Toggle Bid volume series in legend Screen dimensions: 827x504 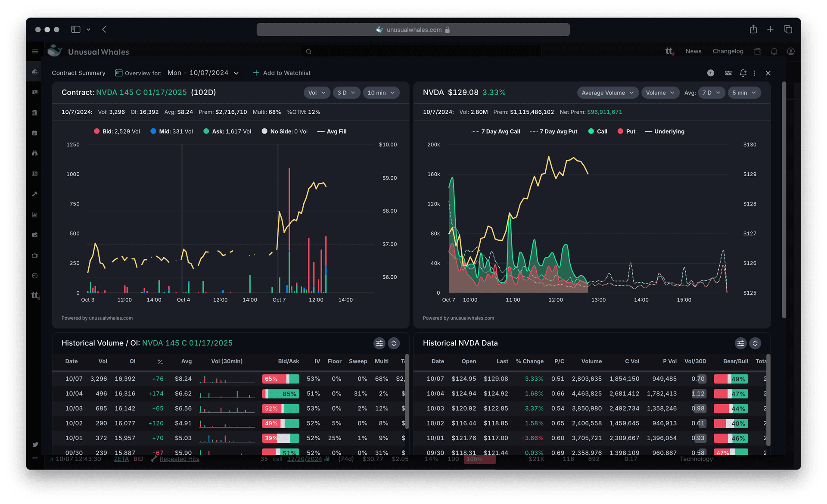point(117,131)
